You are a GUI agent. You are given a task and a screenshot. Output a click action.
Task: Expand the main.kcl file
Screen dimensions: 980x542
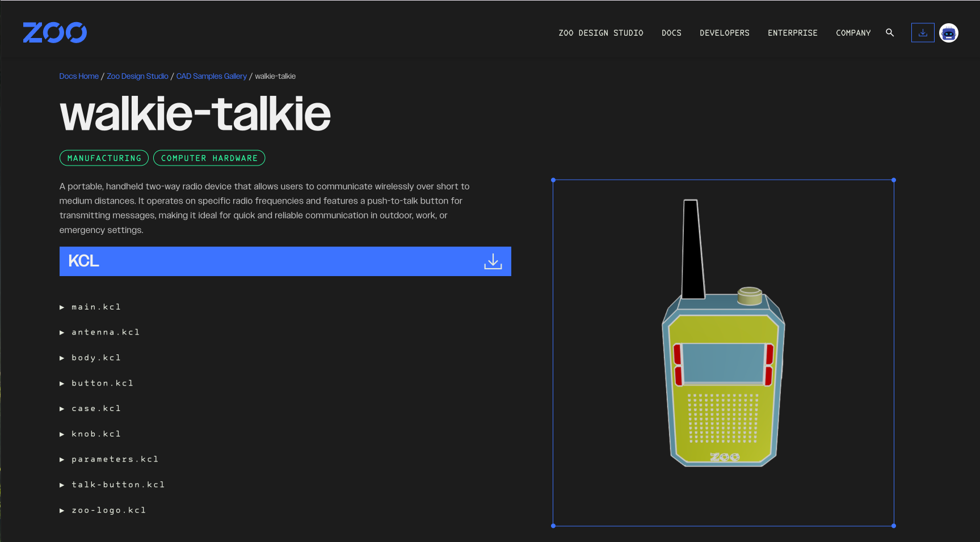click(96, 307)
